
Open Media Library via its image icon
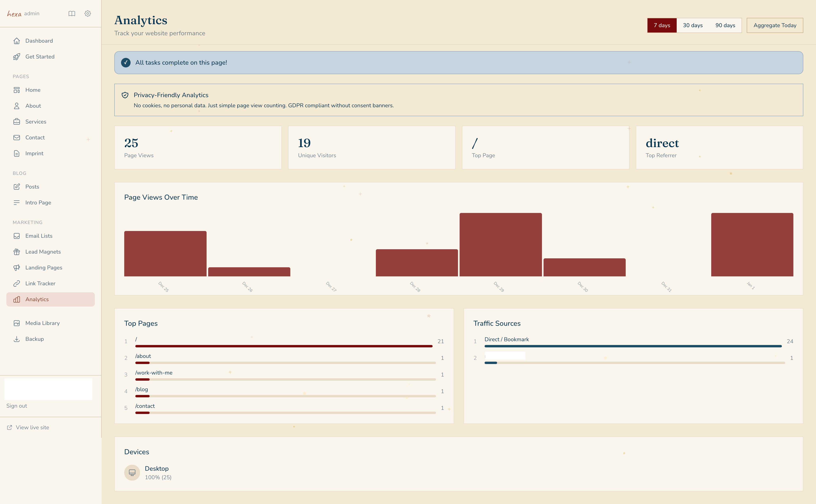click(x=17, y=323)
